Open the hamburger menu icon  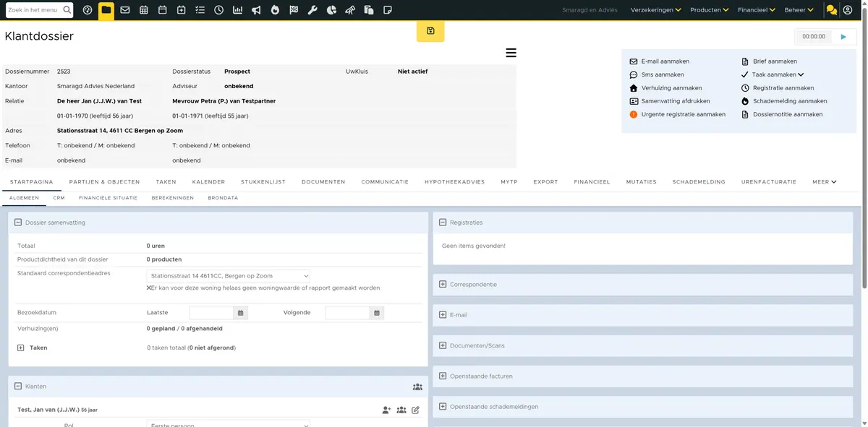(511, 53)
